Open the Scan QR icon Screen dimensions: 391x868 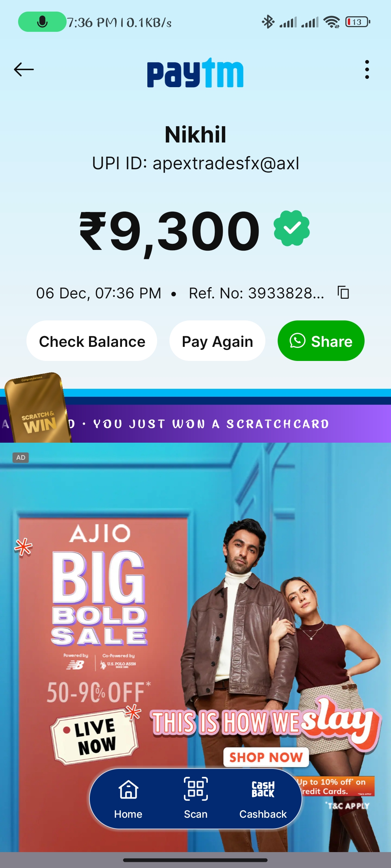195,799
